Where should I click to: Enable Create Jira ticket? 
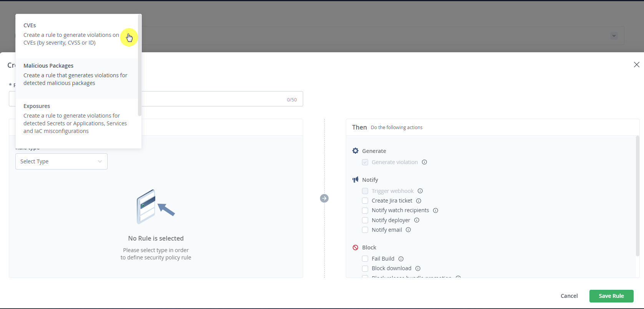click(365, 201)
